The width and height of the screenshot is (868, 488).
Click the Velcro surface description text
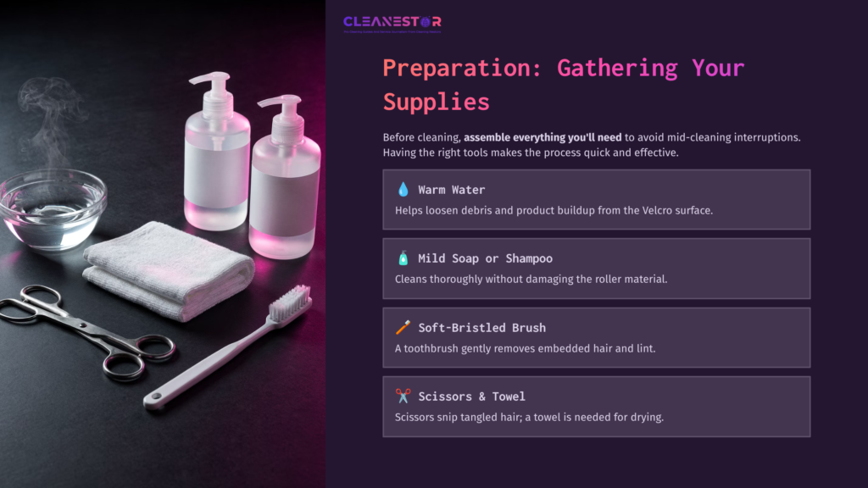(554, 210)
